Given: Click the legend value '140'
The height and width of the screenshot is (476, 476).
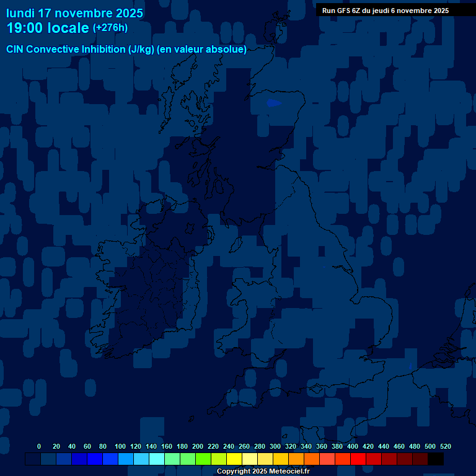Looking at the screenshot, I should pyautogui.click(x=151, y=446).
